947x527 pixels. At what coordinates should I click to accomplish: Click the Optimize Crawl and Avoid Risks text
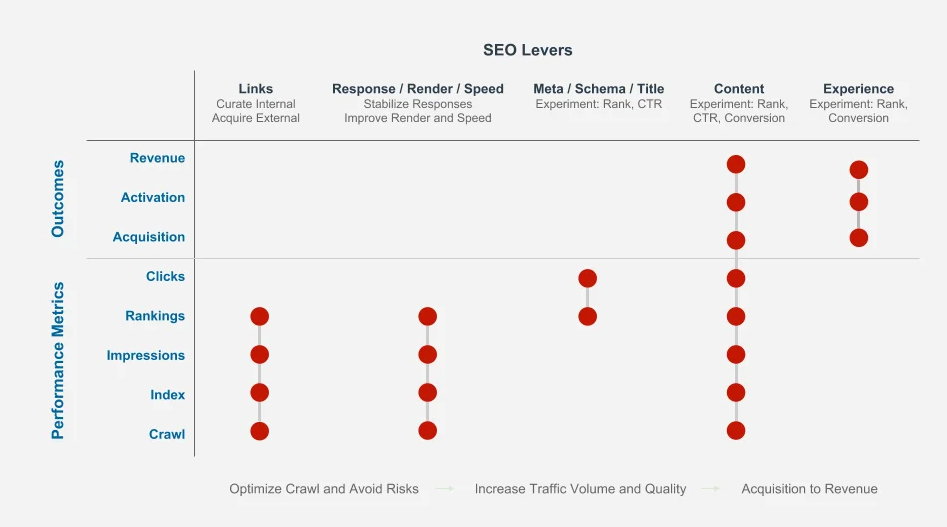324,489
